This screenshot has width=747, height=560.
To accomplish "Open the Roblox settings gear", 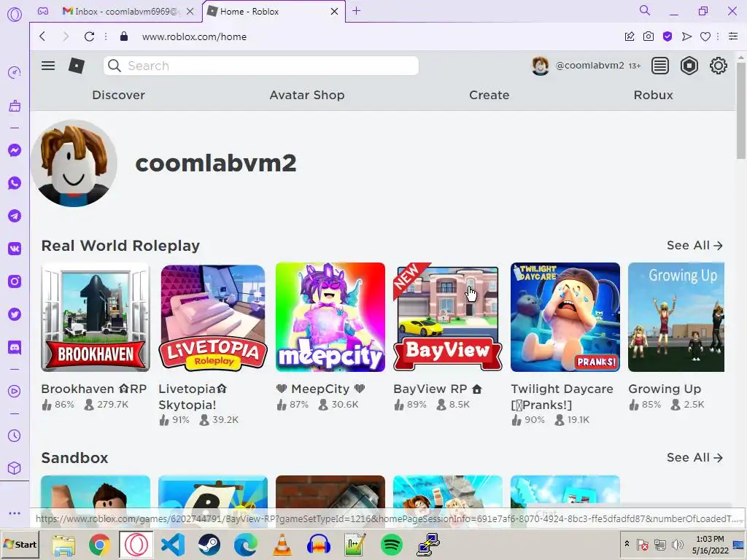I will pos(718,66).
